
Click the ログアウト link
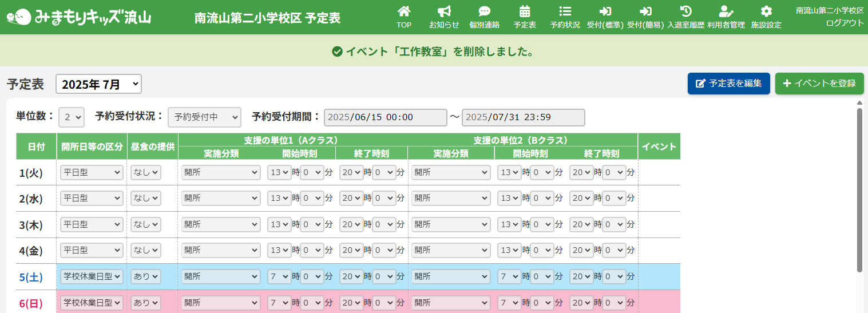844,23
